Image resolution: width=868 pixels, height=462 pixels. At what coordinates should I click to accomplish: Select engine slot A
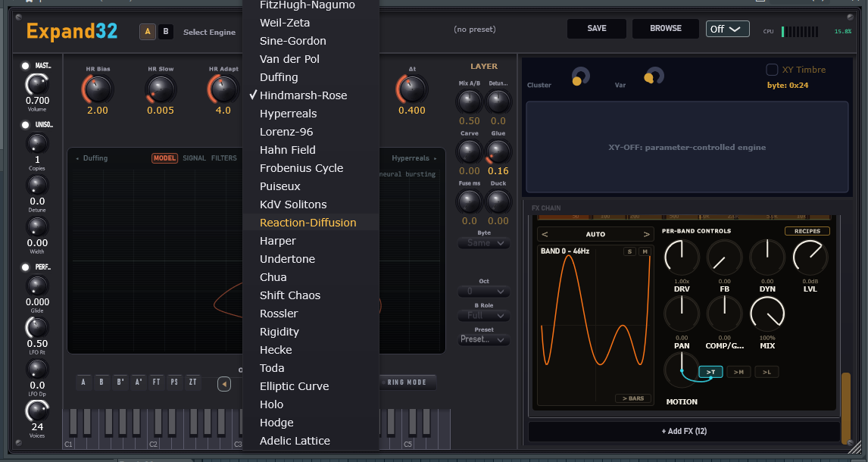[148, 32]
